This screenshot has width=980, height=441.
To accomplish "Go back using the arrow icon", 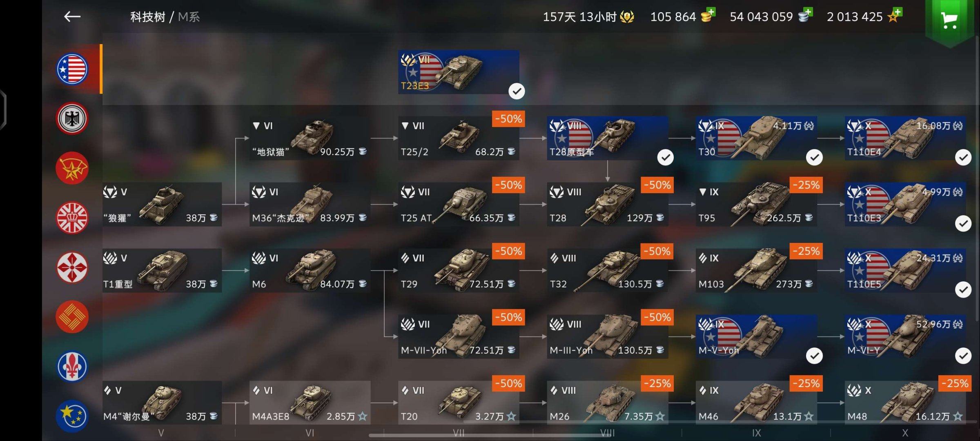I will point(72,16).
